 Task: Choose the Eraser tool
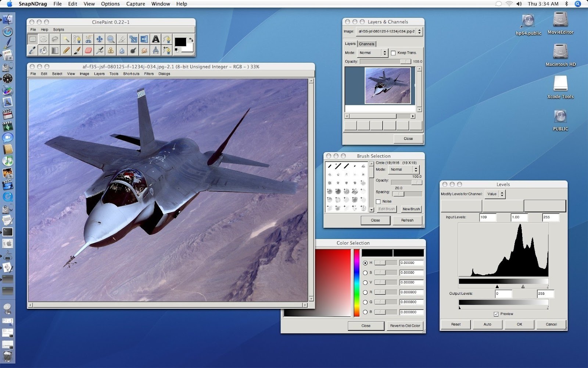coord(88,50)
